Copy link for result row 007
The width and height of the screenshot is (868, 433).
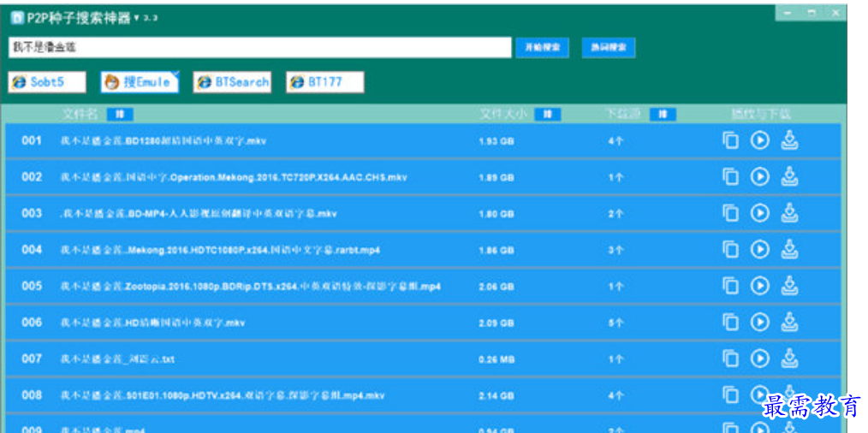731,359
